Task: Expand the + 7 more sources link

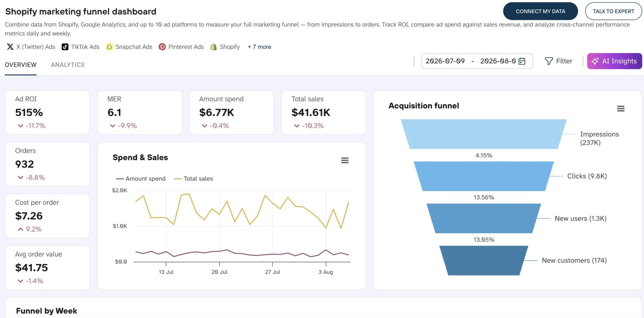Action: (x=259, y=47)
